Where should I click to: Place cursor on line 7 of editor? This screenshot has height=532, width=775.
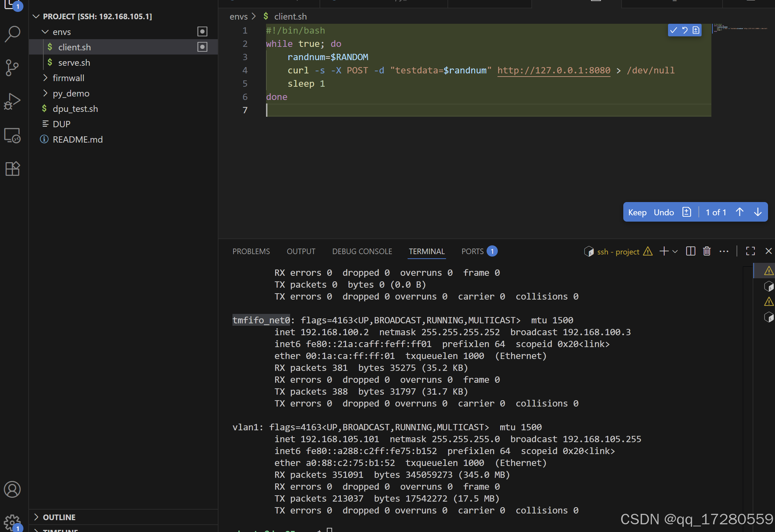(488, 110)
